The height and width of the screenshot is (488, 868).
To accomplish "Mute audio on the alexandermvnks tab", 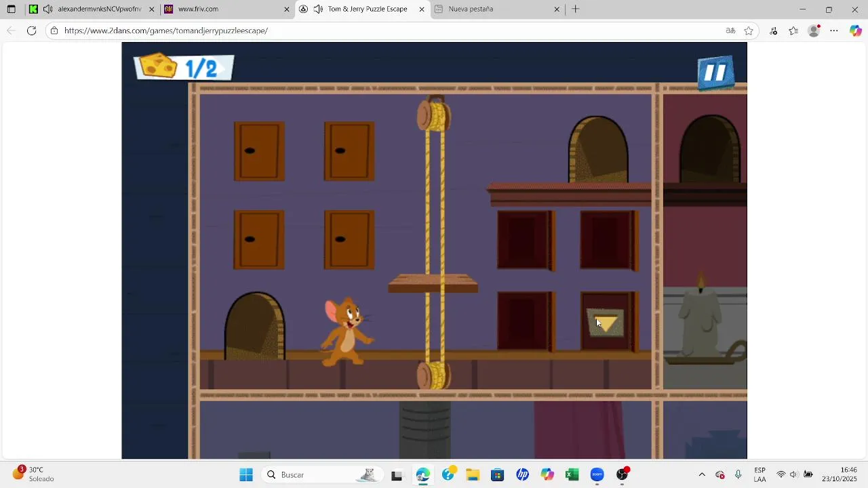I will (47, 9).
